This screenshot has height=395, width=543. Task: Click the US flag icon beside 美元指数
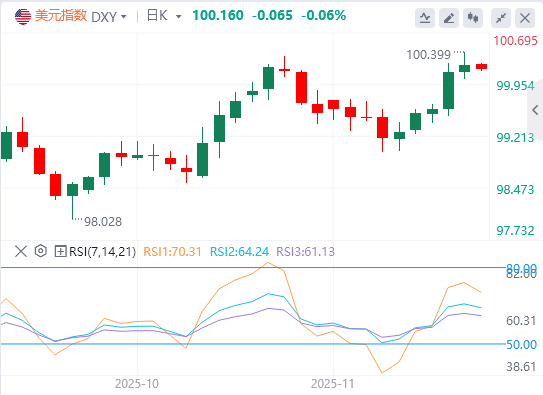point(23,16)
